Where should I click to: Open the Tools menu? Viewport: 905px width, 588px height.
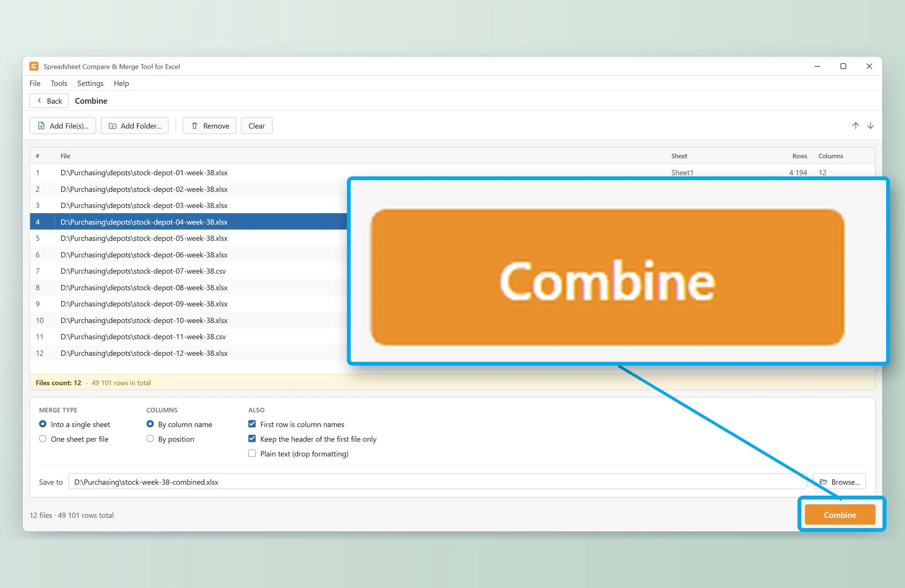59,83
